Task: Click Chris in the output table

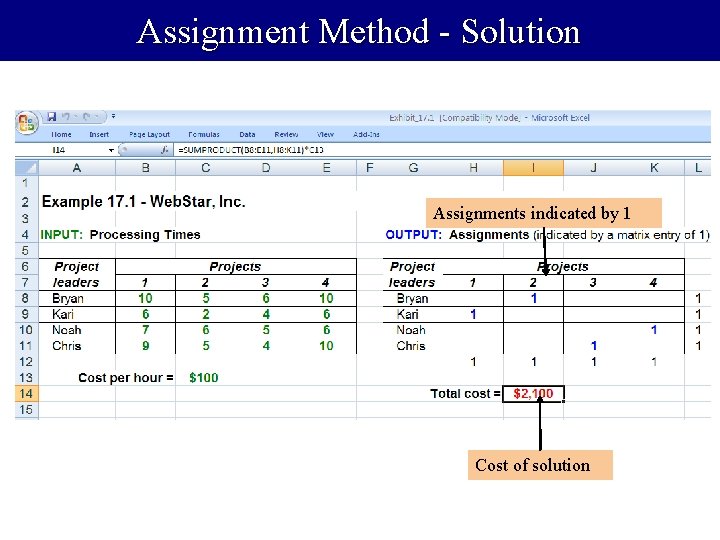Action: click(x=411, y=346)
